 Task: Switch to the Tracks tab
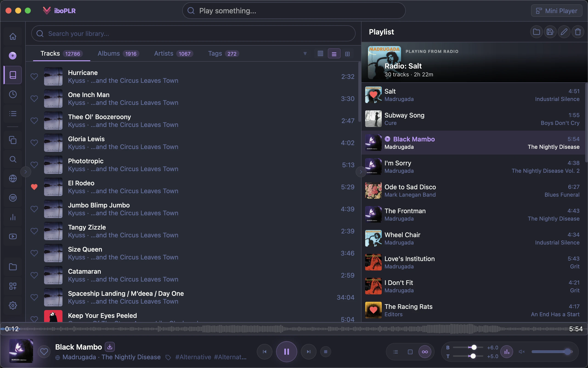click(62, 54)
